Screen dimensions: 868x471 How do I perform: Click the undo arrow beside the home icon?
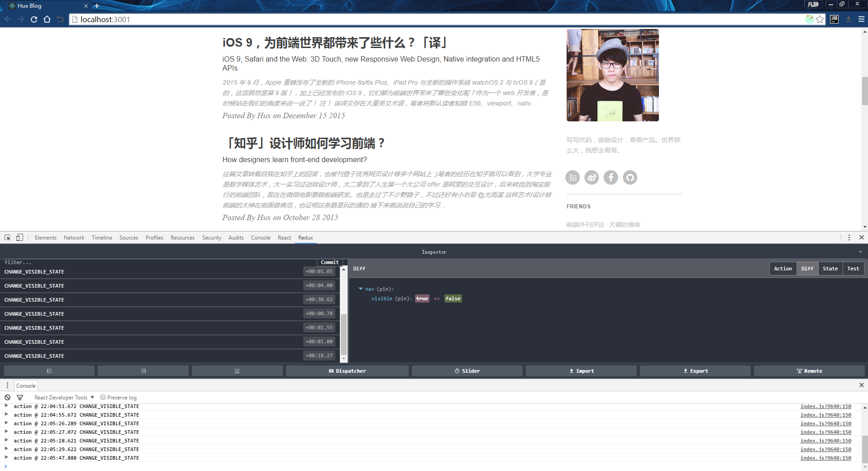tap(60, 19)
